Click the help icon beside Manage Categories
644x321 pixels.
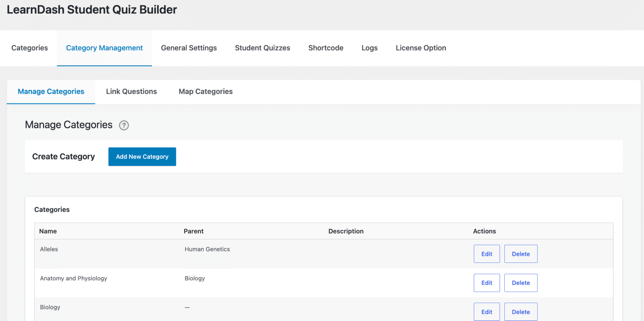pyautogui.click(x=124, y=125)
